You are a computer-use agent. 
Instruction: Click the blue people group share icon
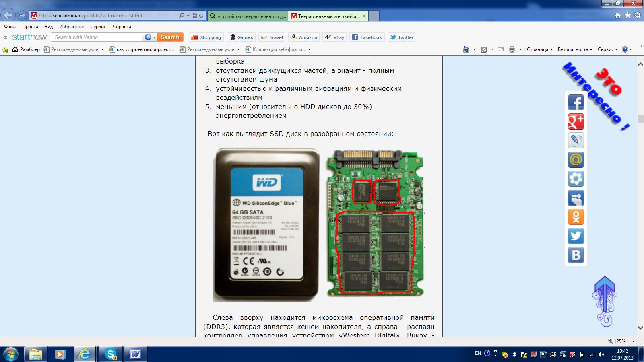click(x=576, y=198)
